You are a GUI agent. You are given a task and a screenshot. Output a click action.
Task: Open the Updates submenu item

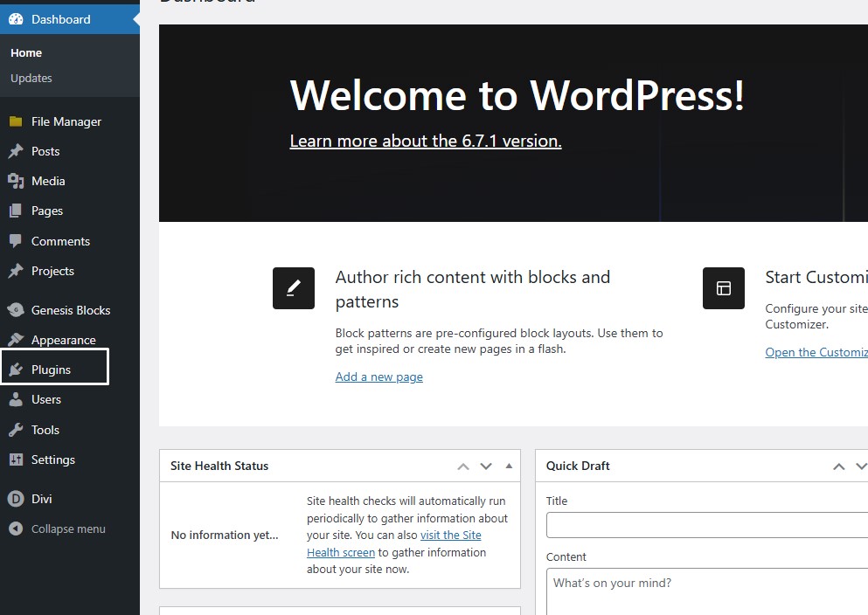click(x=31, y=79)
